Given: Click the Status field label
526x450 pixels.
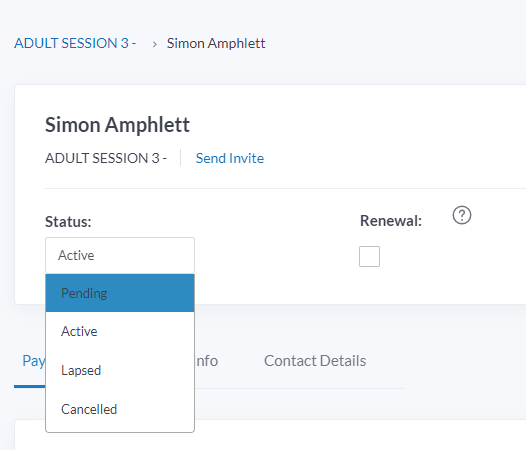Looking at the screenshot, I should 68,222.
